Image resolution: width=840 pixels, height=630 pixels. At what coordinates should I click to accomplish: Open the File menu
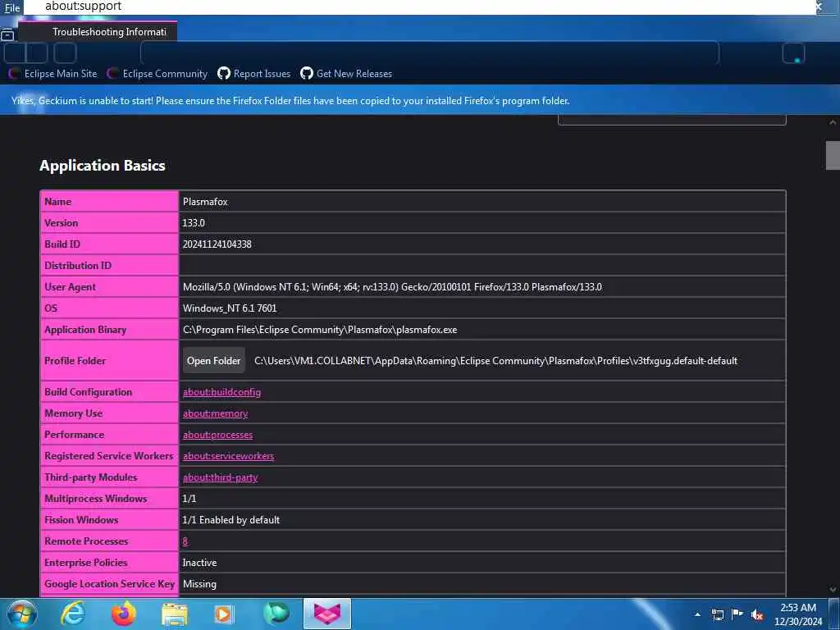click(x=11, y=7)
